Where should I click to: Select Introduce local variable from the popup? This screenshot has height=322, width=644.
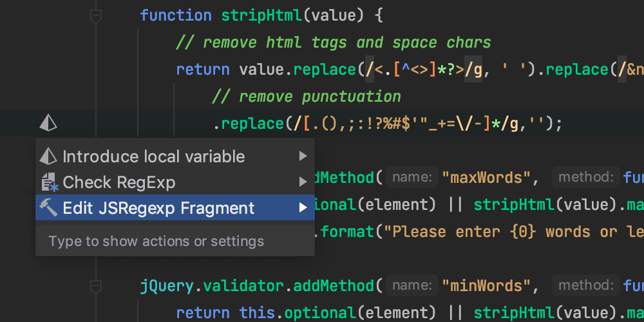tap(153, 156)
